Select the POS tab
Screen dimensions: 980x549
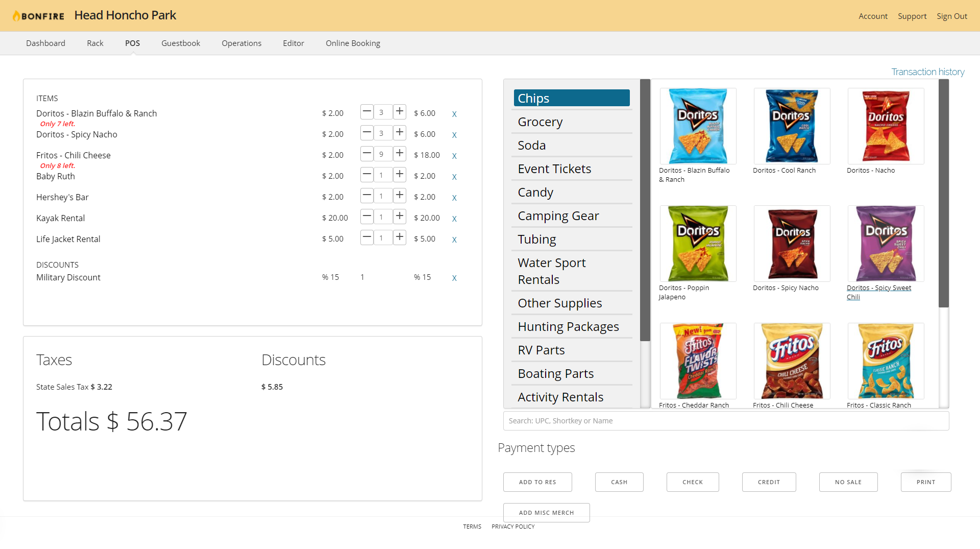coord(132,43)
